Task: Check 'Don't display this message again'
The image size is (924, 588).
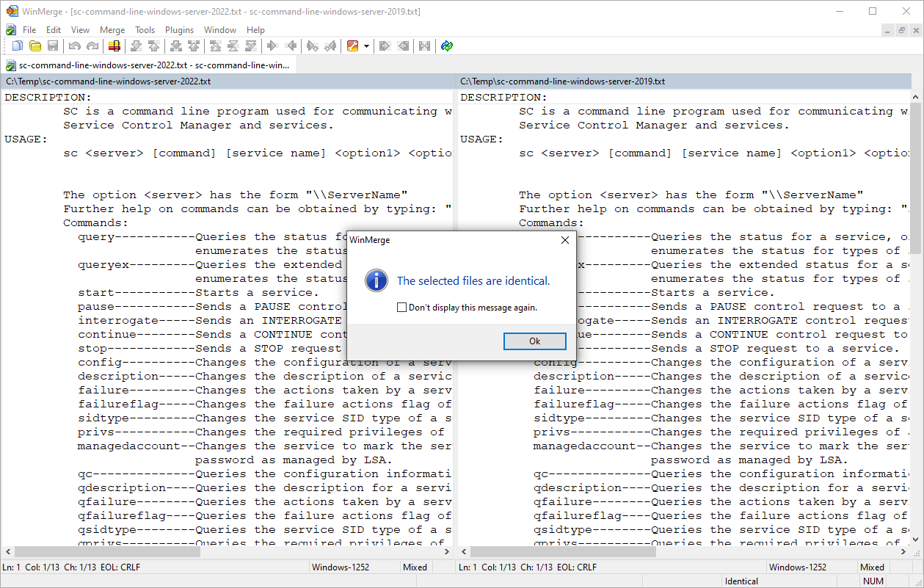Action: click(401, 308)
